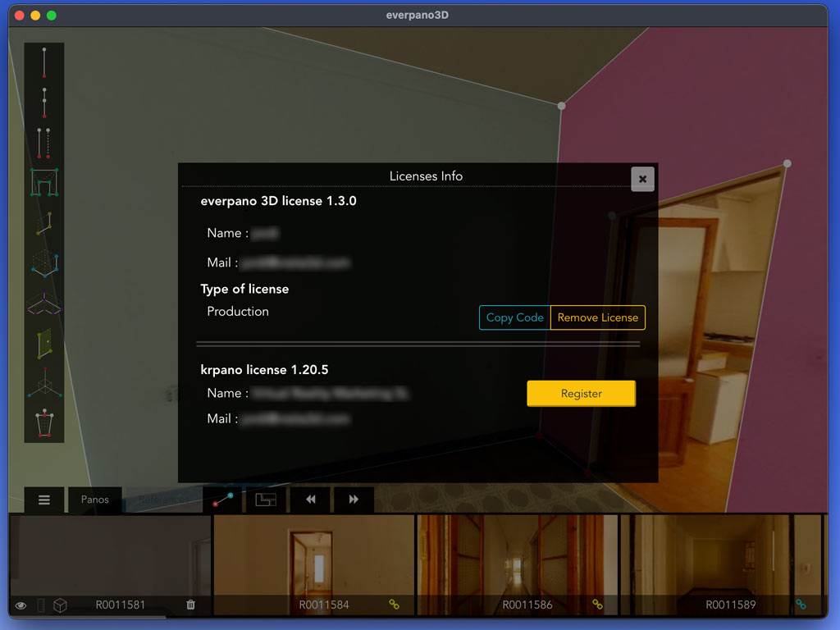Select the green door plane tool
The height and width of the screenshot is (630, 840).
pyautogui.click(x=44, y=344)
